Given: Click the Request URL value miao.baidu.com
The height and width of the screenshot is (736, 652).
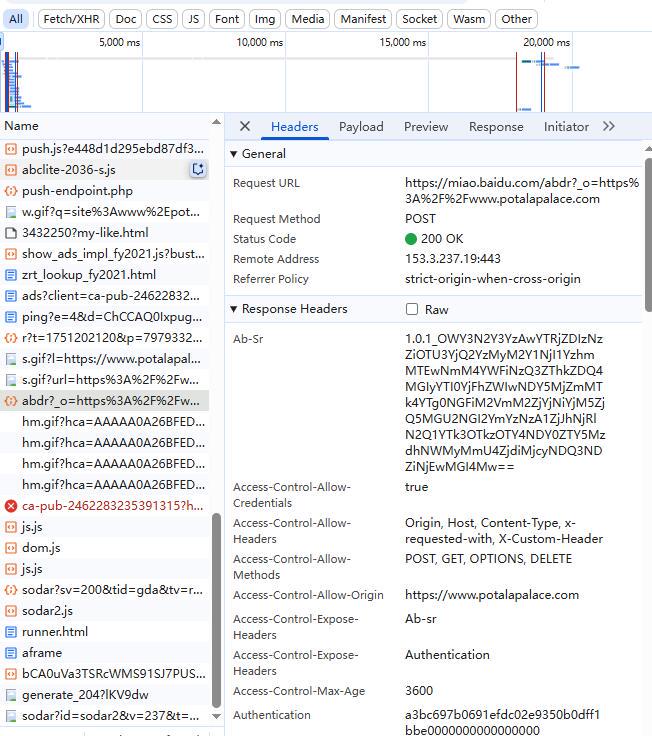Looking at the screenshot, I should point(522,191).
